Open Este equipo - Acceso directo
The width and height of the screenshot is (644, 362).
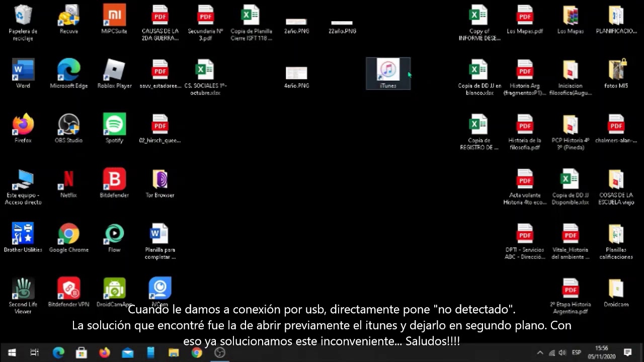coord(23,187)
